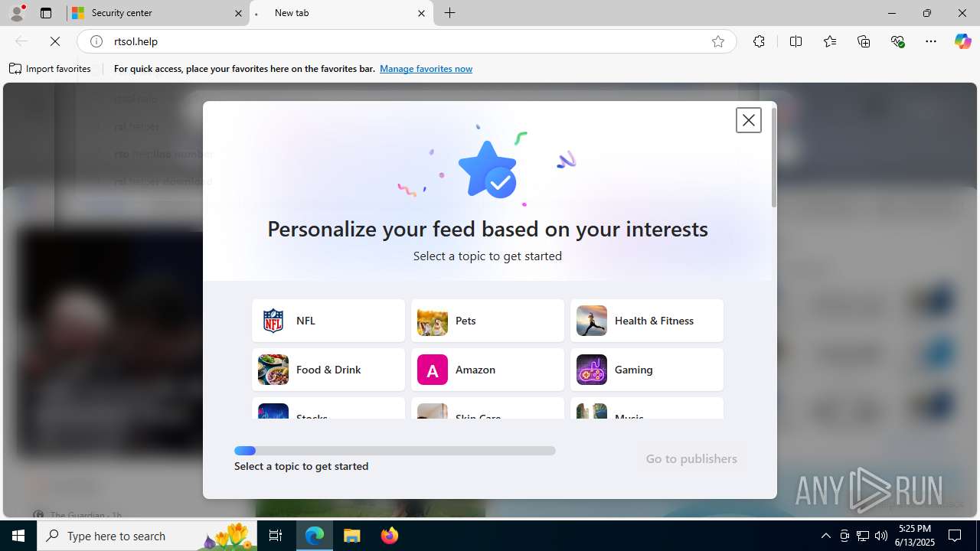The width and height of the screenshot is (980, 551).
Task: Click the Health & Fitness thumbnail
Action: point(592,321)
